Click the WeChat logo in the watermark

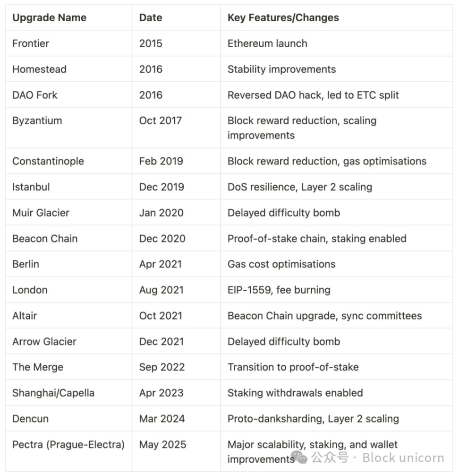(298, 457)
